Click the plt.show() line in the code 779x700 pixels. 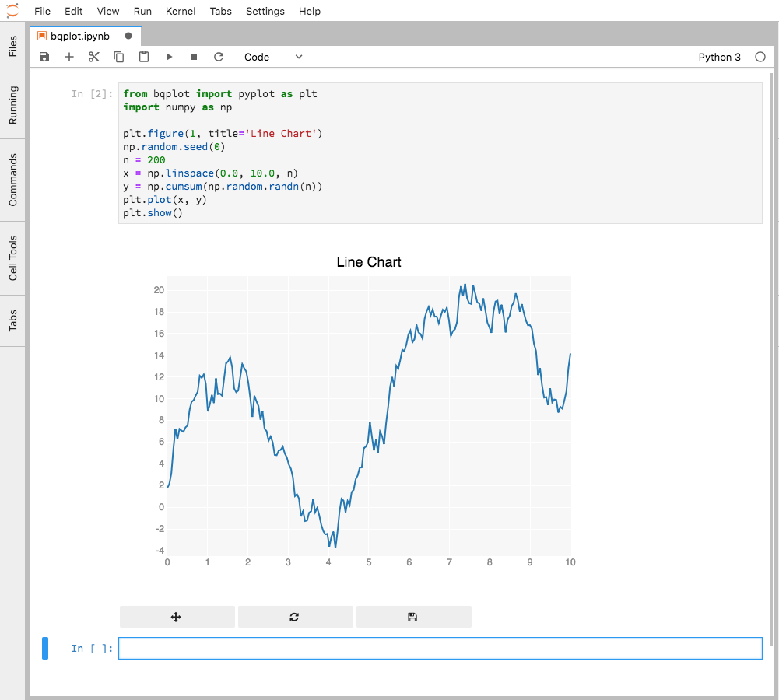point(153,213)
